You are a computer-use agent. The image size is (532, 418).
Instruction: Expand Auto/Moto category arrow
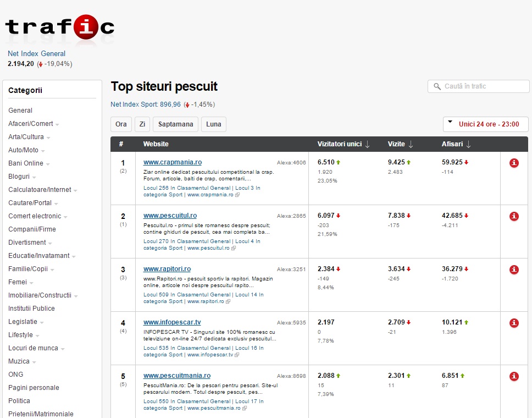point(43,151)
